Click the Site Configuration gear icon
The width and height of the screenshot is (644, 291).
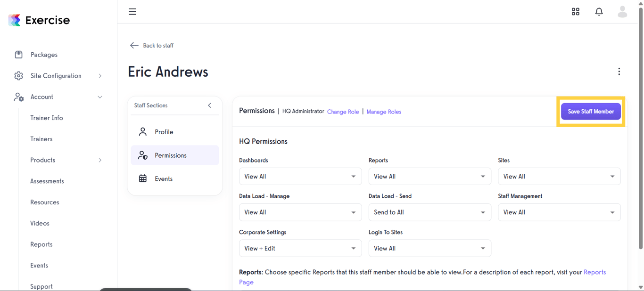pyautogui.click(x=18, y=76)
